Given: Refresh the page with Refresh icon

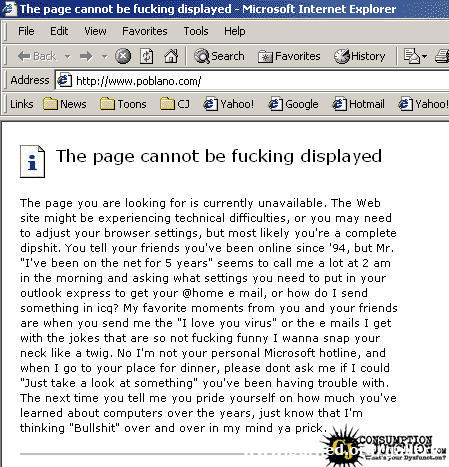Looking at the screenshot, I should (147, 56).
